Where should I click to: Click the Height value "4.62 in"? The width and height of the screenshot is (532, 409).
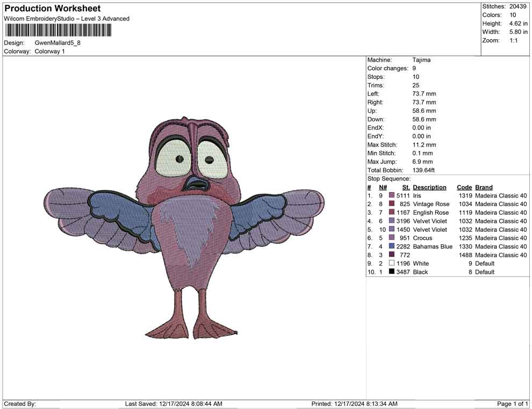518,24
